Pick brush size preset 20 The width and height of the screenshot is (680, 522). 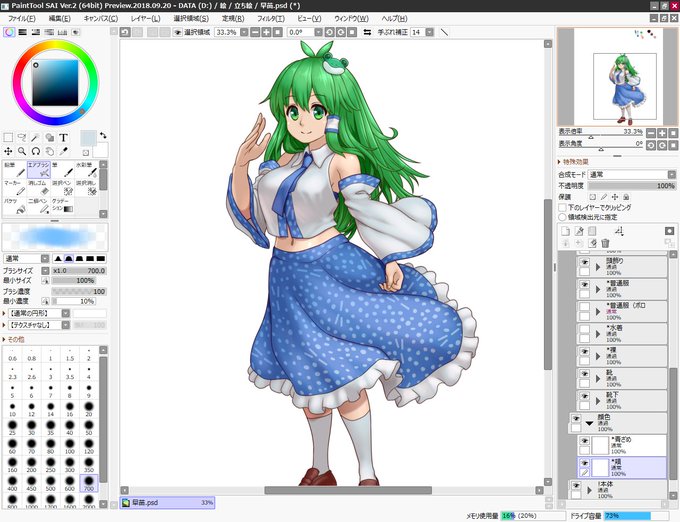(89, 409)
